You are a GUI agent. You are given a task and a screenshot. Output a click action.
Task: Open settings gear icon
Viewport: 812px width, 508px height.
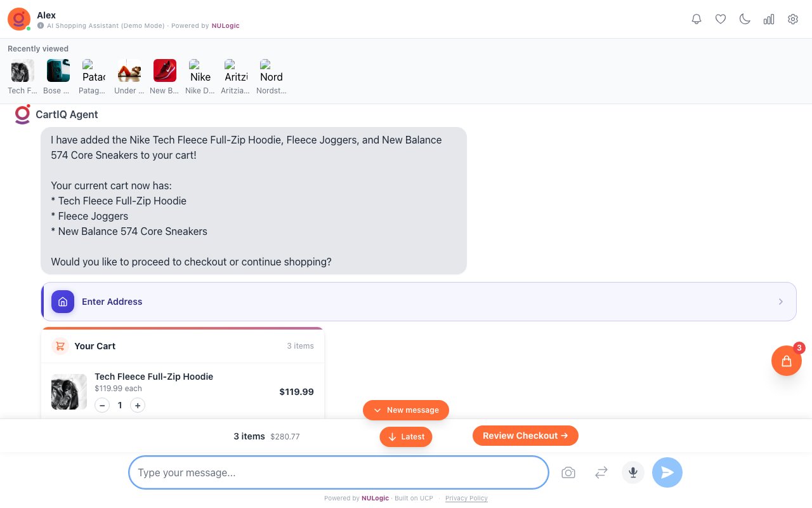pos(793,19)
